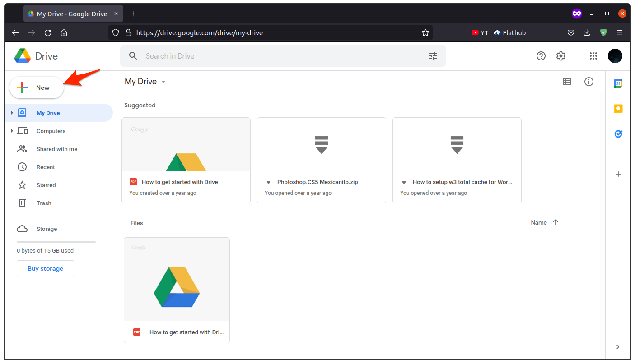Viewport: 635px width, 364px height.
Task: Expand the My Drive tree item
Action: pos(12,113)
